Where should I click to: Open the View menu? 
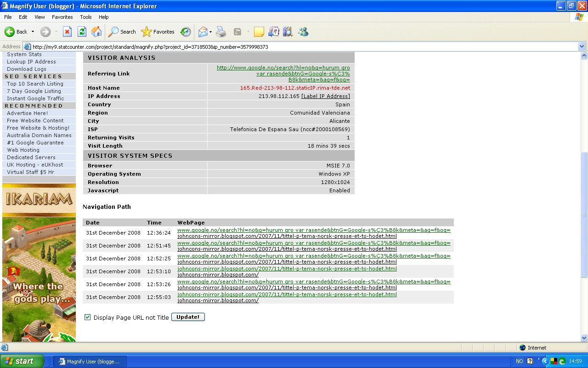pyautogui.click(x=40, y=17)
